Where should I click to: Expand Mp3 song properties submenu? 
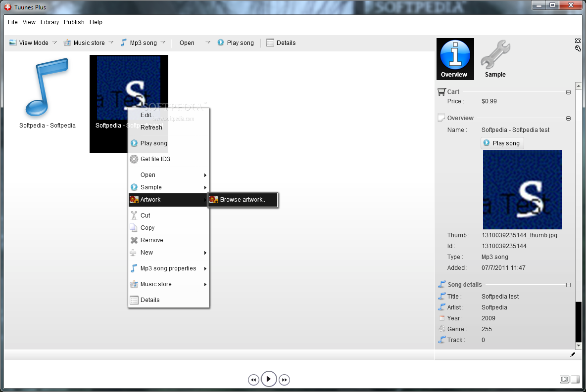pyautogui.click(x=168, y=268)
